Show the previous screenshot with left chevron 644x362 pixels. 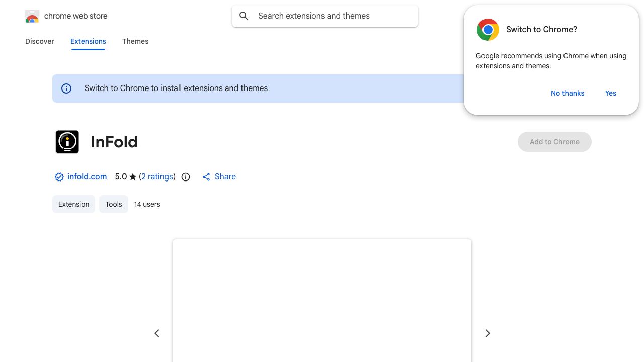157,333
